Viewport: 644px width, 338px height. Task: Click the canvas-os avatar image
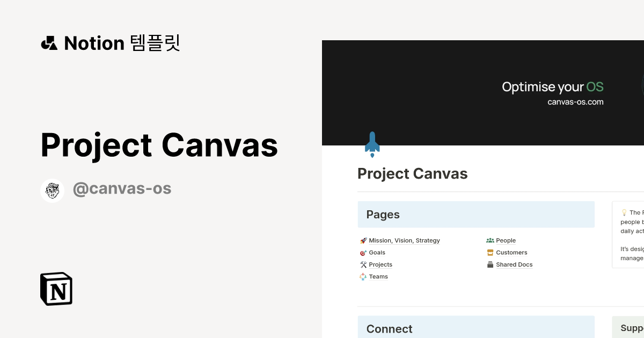click(52, 190)
